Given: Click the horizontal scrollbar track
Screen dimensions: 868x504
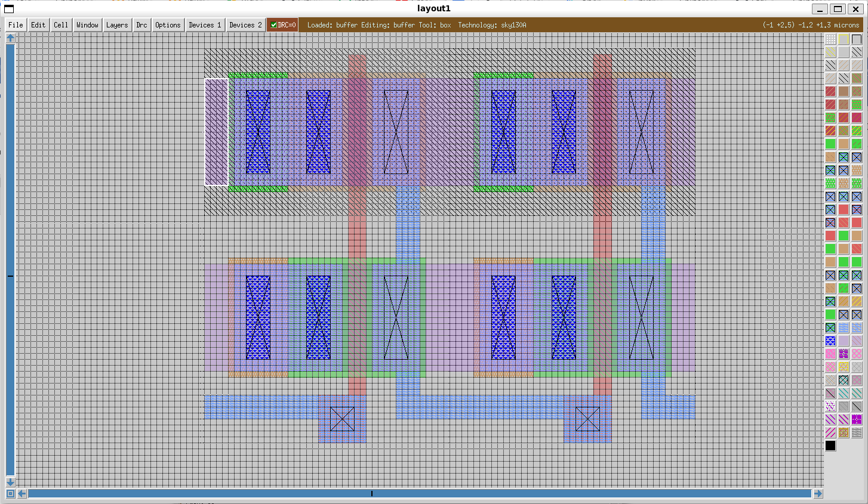Looking at the screenshot, I should pos(420,493).
